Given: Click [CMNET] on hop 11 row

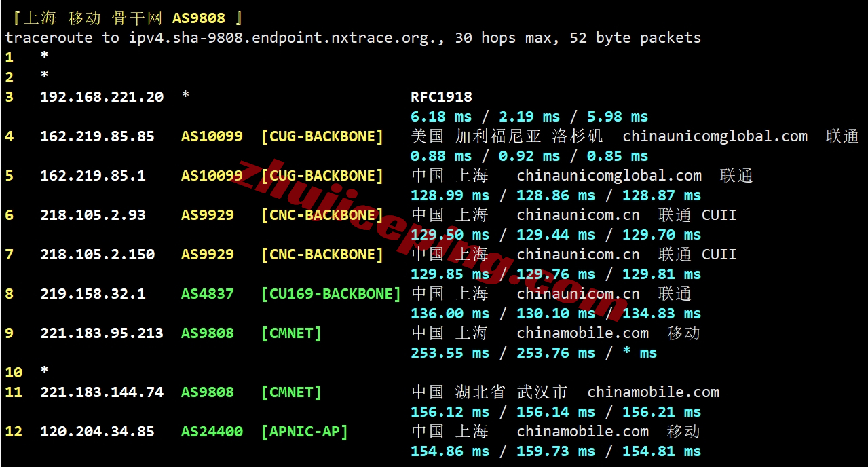Looking at the screenshot, I should tap(291, 392).
